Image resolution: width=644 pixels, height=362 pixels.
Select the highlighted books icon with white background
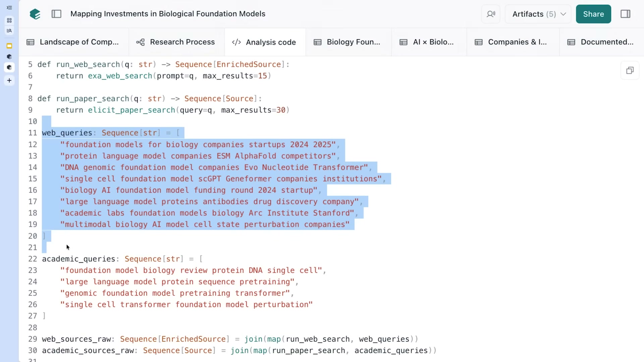9,67
